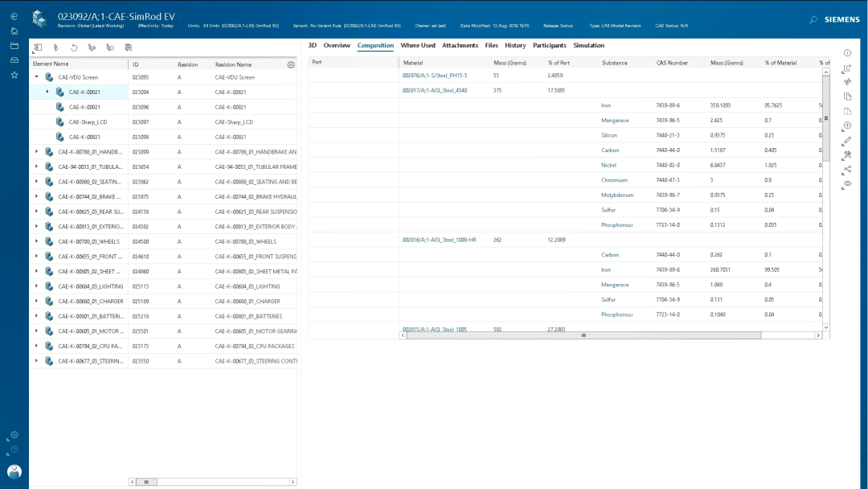868x489 pixels.
Task: Open the Information panel icon
Action: pyautogui.click(x=847, y=52)
